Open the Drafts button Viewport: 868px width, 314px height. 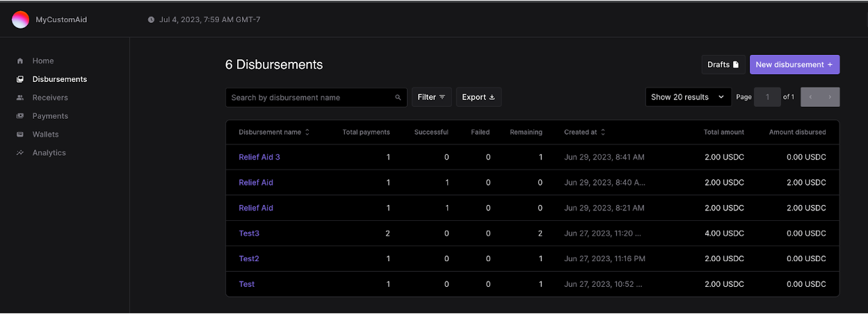click(x=723, y=65)
